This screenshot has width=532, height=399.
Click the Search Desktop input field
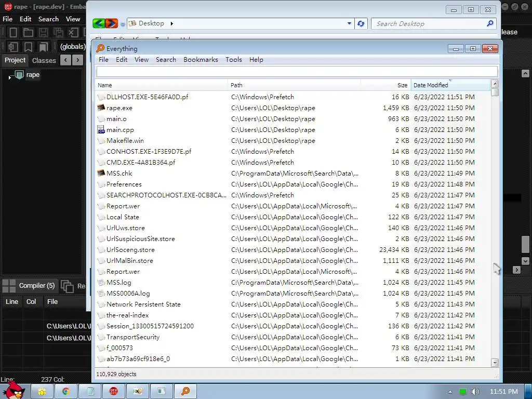click(x=430, y=23)
